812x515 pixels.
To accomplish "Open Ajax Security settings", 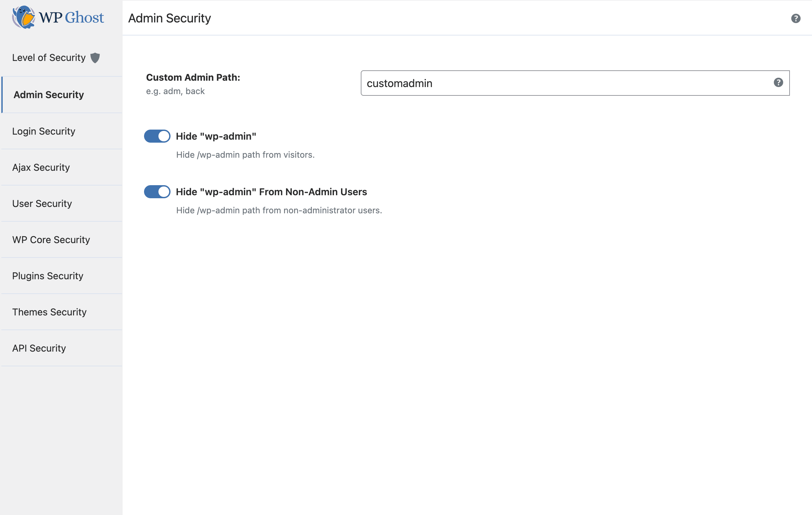I will pos(41,167).
